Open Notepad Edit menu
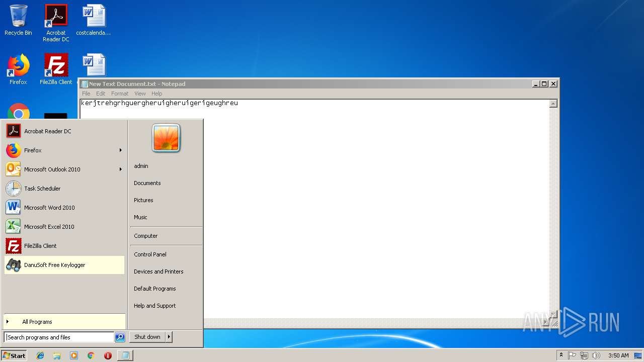 (x=101, y=94)
